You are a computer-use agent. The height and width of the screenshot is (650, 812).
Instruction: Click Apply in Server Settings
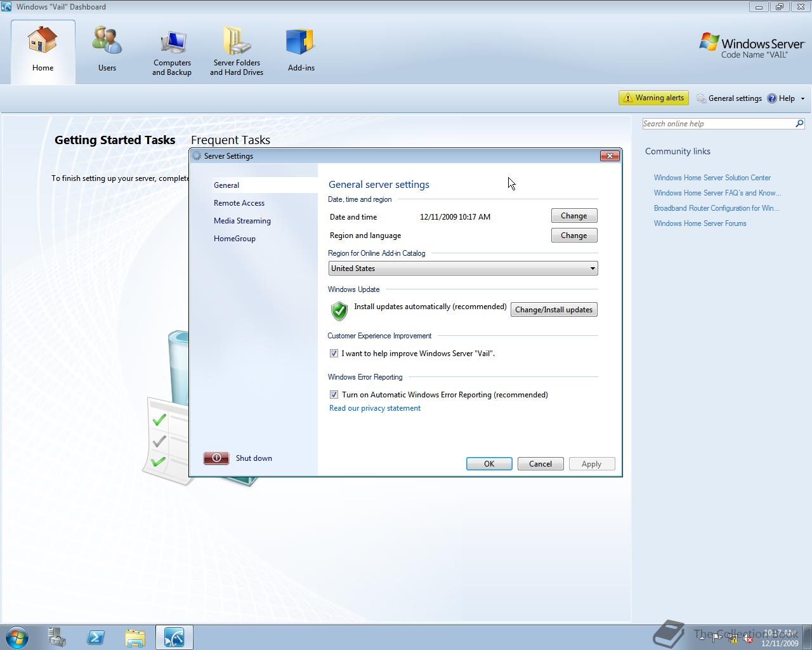(x=592, y=464)
